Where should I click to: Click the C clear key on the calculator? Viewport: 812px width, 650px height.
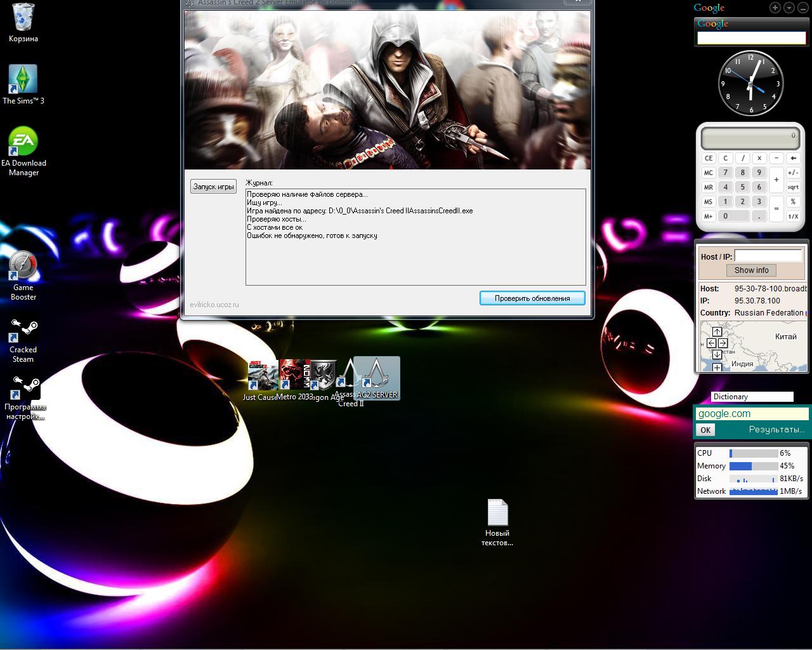(726, 158)
